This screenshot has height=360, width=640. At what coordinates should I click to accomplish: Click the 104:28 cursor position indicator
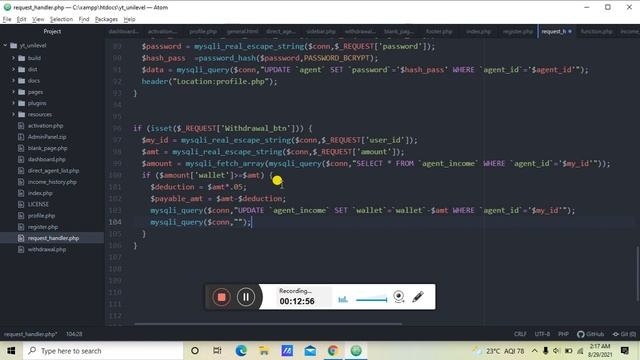tap(74, 334)
